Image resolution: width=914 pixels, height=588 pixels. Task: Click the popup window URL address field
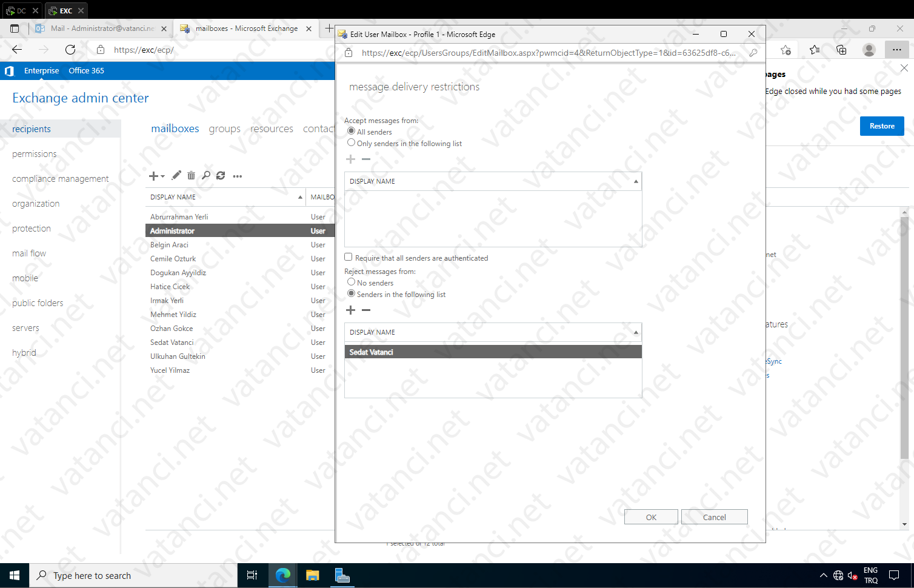point(549,53)
